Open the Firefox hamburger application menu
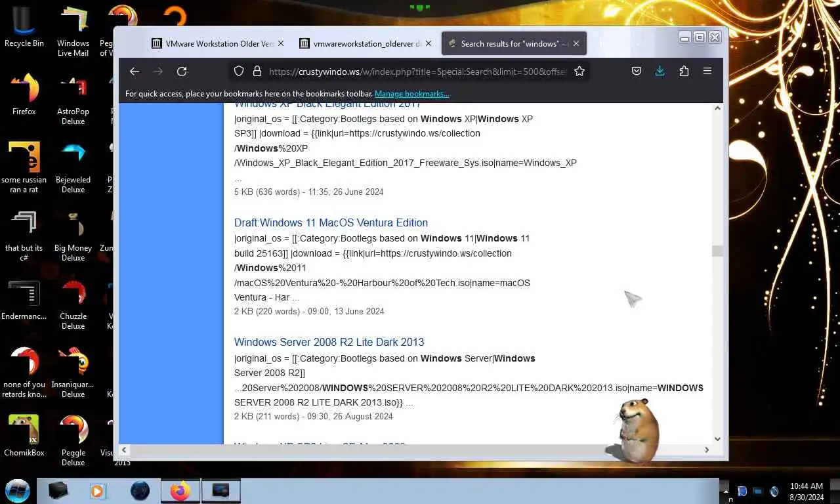The height and width of the screenshot is (504, 840). (707, 71)
